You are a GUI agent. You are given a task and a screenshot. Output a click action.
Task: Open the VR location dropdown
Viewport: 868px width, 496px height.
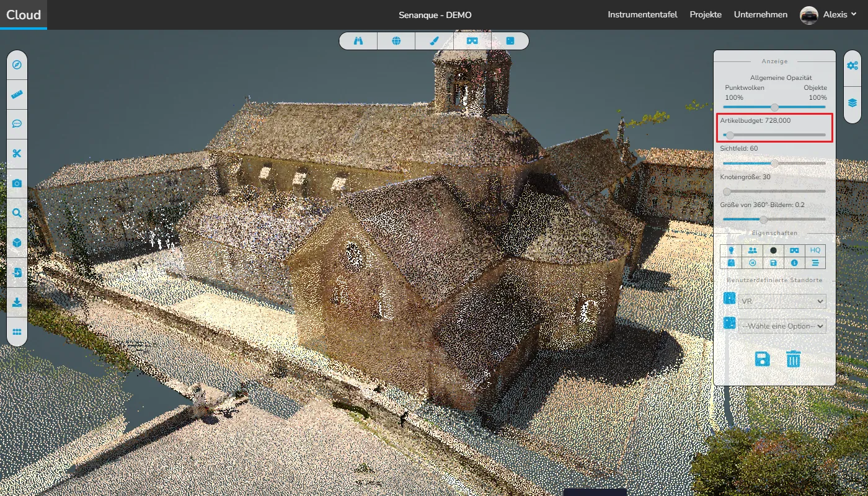(782, 301)
